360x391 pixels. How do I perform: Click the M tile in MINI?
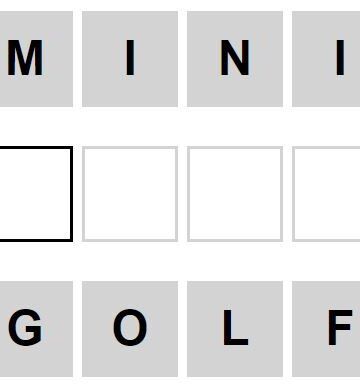point(36,59)
